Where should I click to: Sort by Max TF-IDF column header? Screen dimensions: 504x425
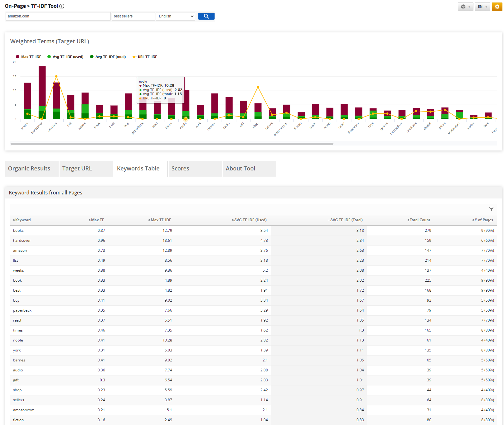point(161,220)
